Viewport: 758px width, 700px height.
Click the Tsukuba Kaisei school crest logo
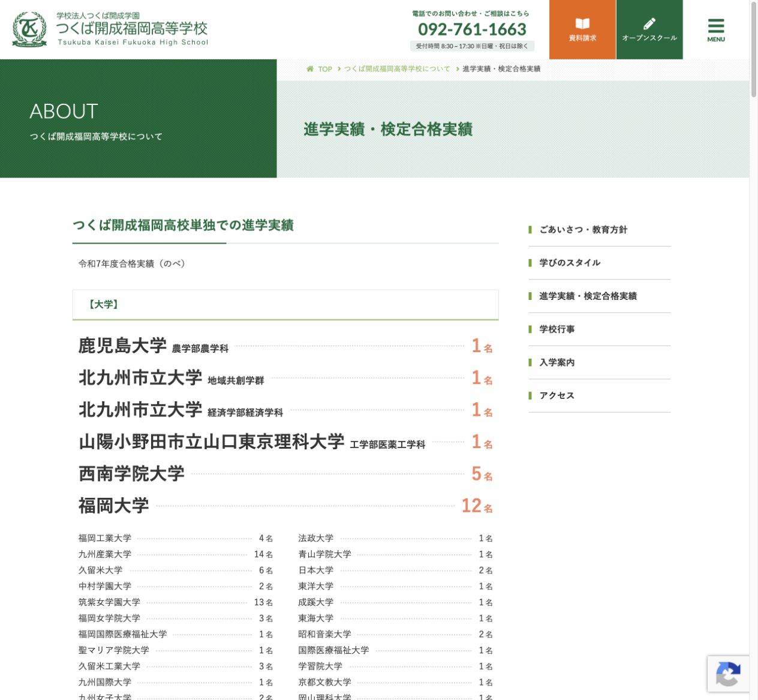[x=29, y=29]
